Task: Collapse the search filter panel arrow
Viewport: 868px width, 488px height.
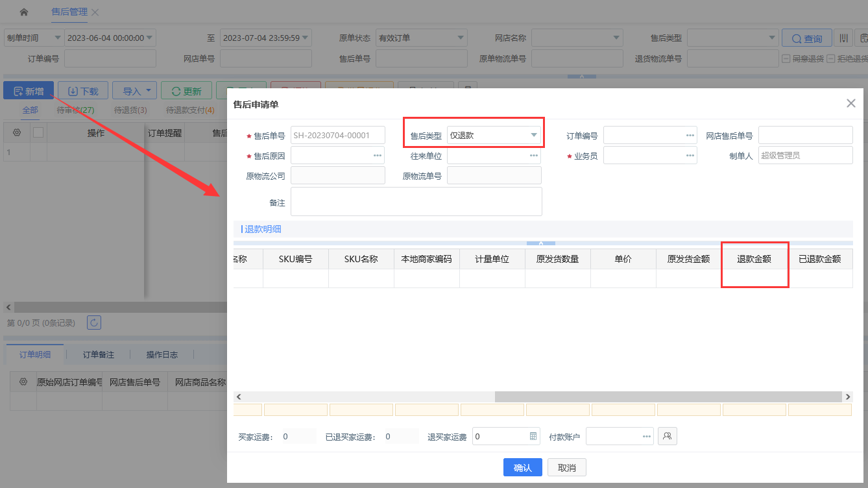Action: tap(582, 76)
